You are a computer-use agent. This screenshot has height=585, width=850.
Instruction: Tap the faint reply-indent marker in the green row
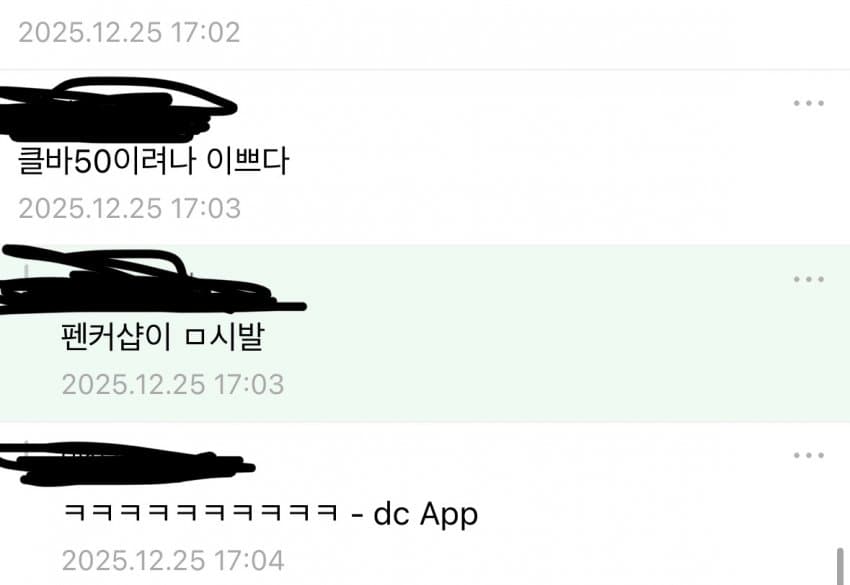pyautogui.click(x=26, y=271)
